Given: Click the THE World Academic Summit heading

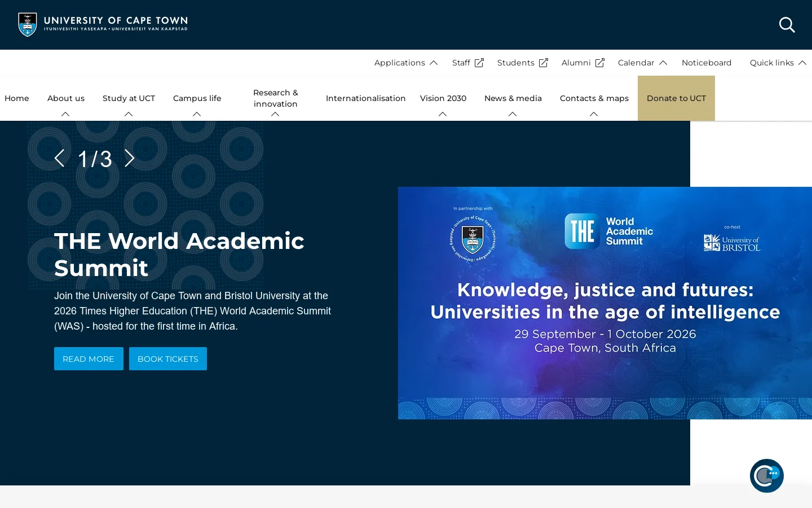Looking at the screenshot, I should point(179,254).
